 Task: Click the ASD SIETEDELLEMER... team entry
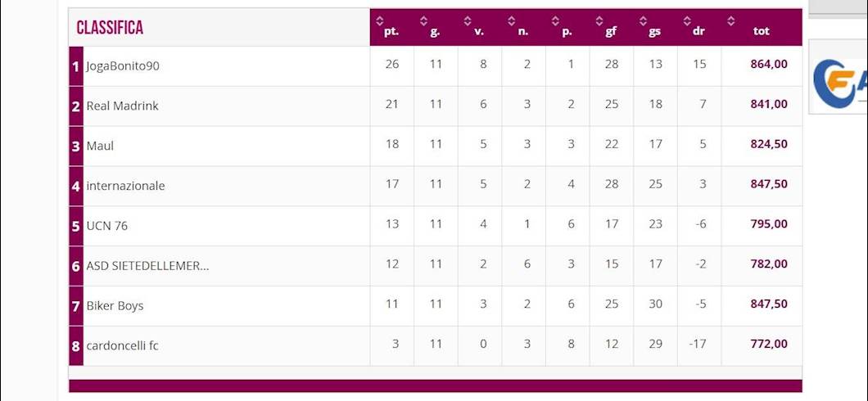coord(147,266)
